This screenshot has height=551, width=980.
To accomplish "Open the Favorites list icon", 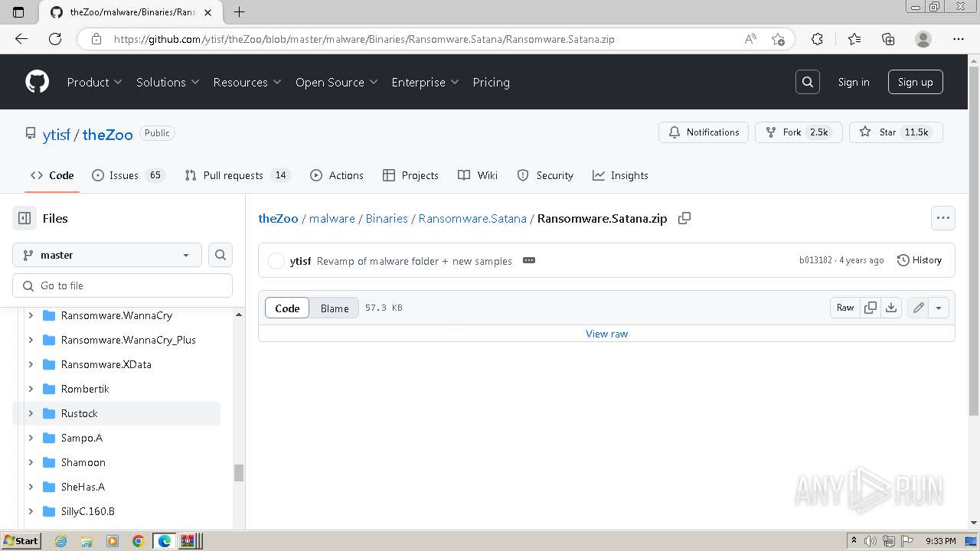I will point(854,39).
